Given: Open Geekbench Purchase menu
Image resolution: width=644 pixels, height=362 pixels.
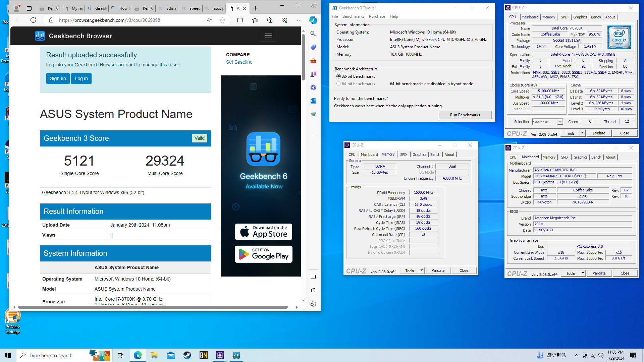Looking at the screenshot, I should [377, 16].
